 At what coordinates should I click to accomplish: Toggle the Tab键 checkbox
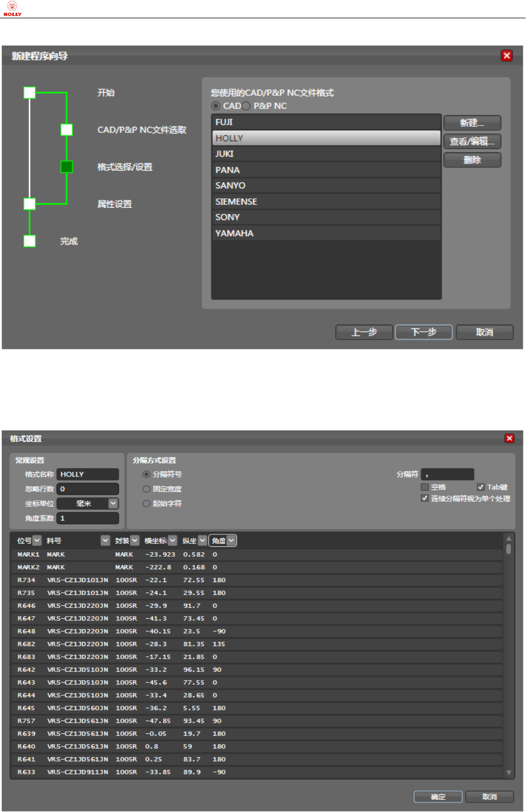click(481, 487)
